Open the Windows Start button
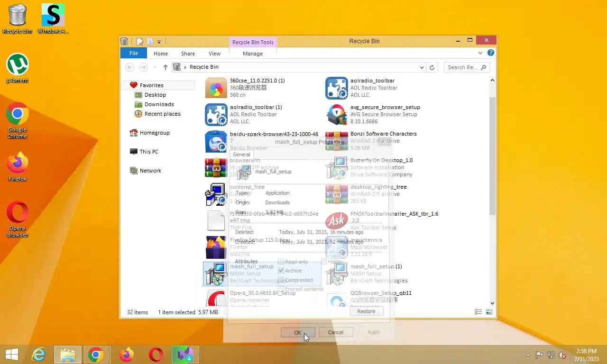 11,355
